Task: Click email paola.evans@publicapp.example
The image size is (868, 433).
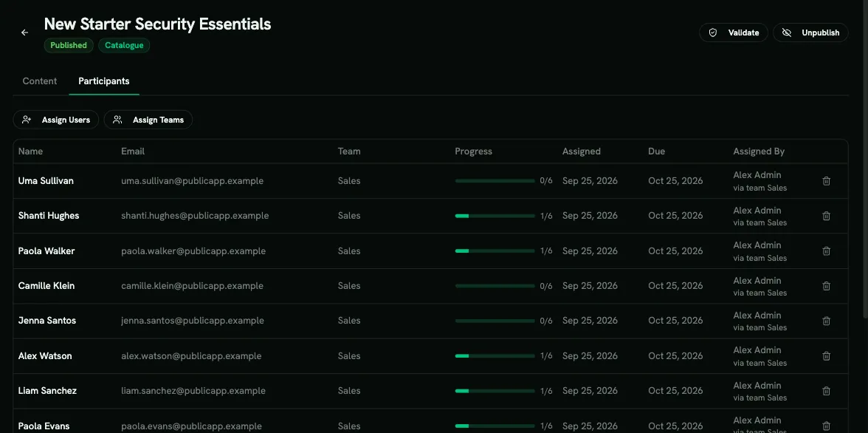Action: click(x=192, y=426)
